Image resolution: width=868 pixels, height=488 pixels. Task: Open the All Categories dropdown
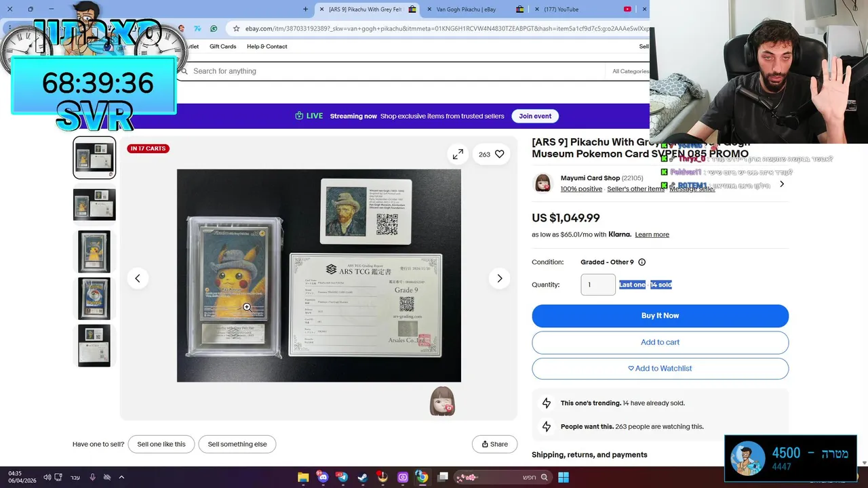point(630,71)
